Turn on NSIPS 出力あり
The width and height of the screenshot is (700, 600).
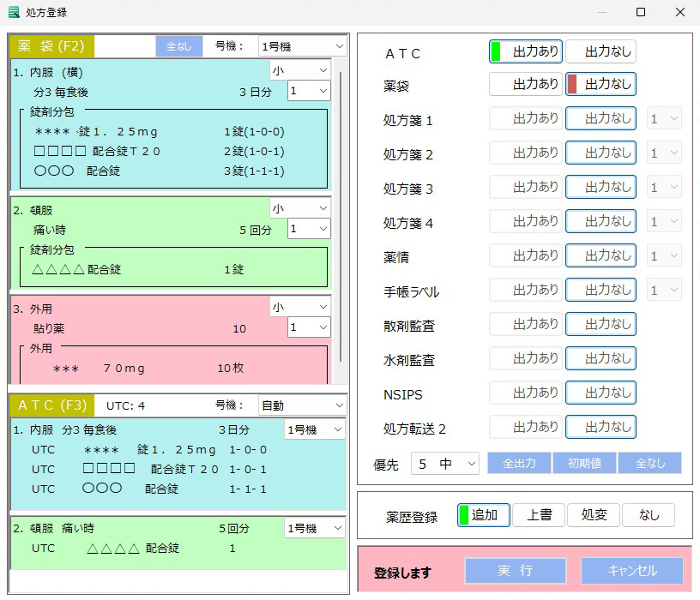tap(525, 392)
